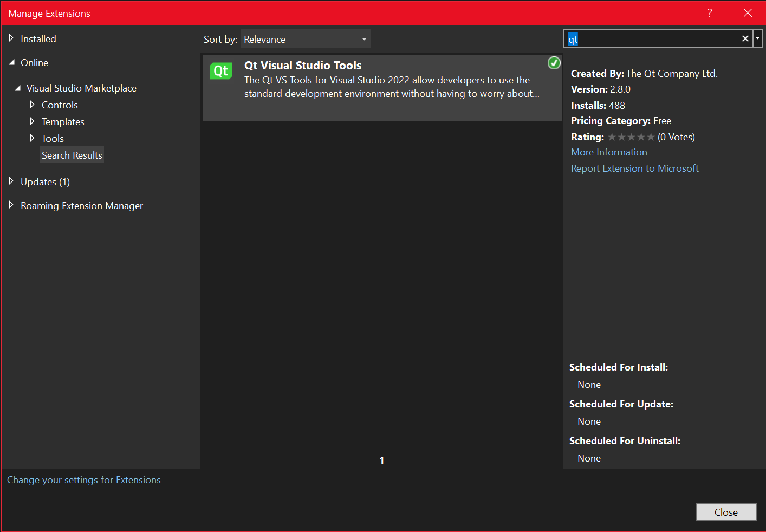Click the green installed checkmark badge
The height and width of the screenshot is (532, 766).
[554, 63]
